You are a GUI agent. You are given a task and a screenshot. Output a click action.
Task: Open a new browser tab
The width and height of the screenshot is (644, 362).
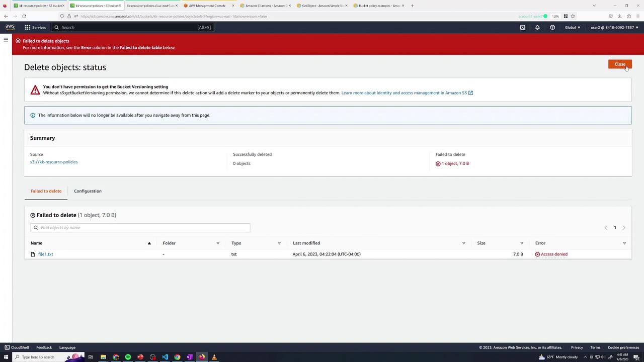[x=412, y=6]
